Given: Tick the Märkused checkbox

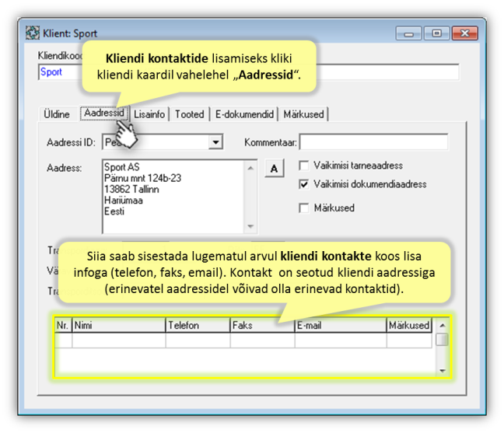Looking at the screenshot, I should [x=304, y=208].
